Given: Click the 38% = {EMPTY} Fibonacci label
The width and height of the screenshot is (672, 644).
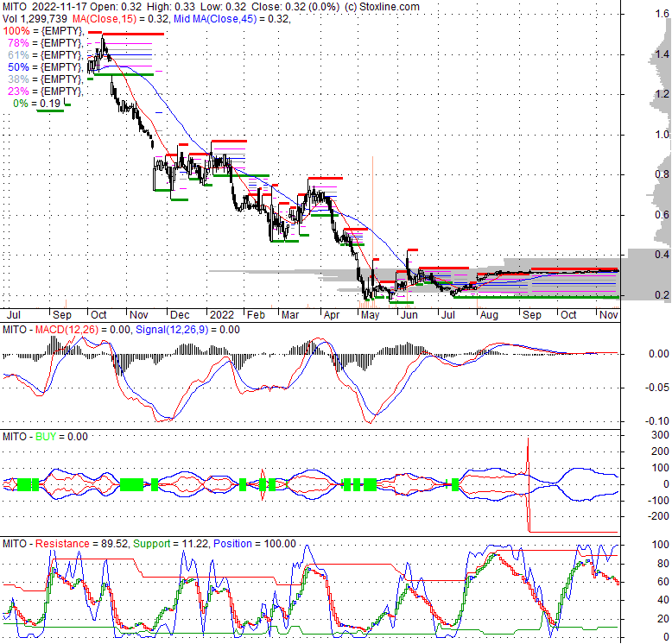Looking at the screenshot, I should coord(45,79).
